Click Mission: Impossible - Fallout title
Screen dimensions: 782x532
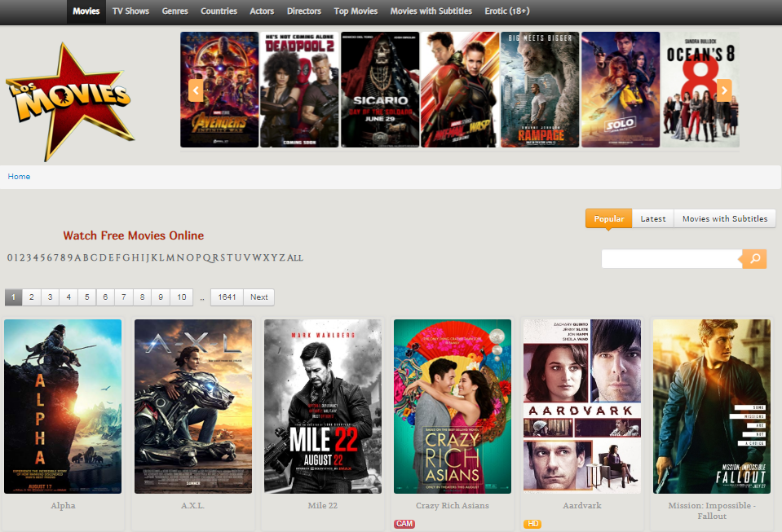[712, 511]
